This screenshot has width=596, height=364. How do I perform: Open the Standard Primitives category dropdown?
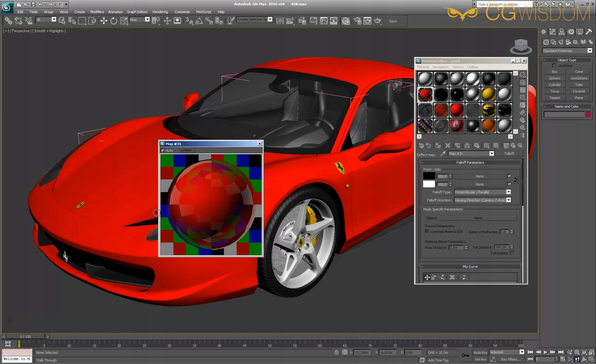[x=589, y=50]
